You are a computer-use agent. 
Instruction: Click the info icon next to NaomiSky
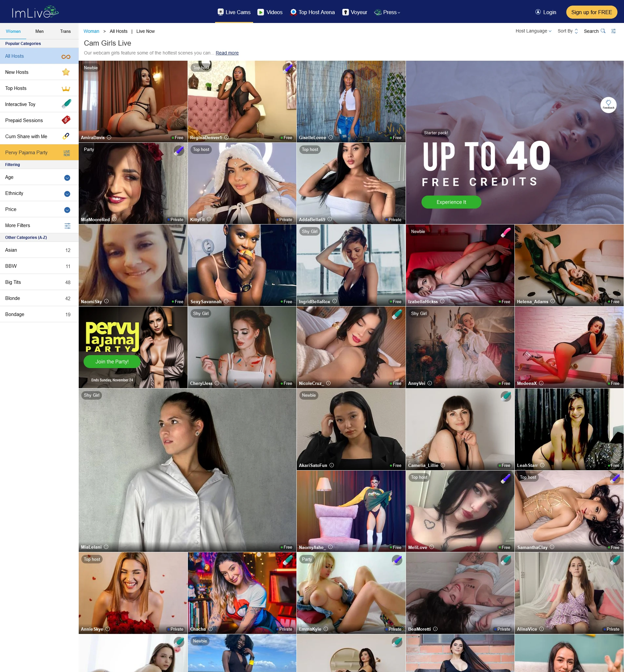106,301
